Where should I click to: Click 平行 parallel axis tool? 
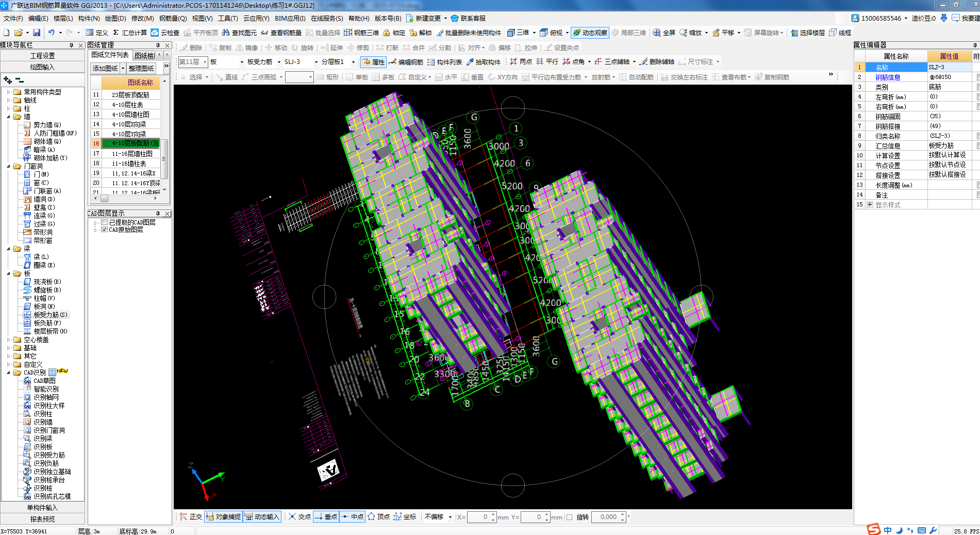(547, 61)
